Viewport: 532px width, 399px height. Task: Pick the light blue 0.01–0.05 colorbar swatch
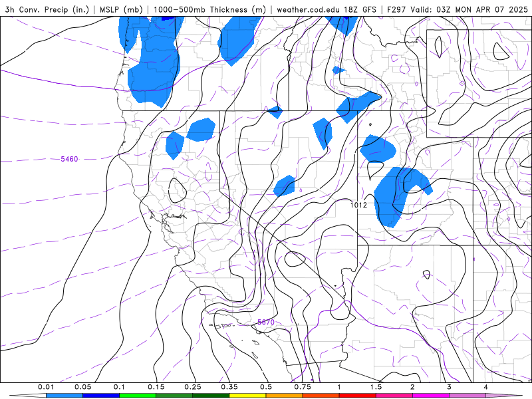(x=65, y=396)
